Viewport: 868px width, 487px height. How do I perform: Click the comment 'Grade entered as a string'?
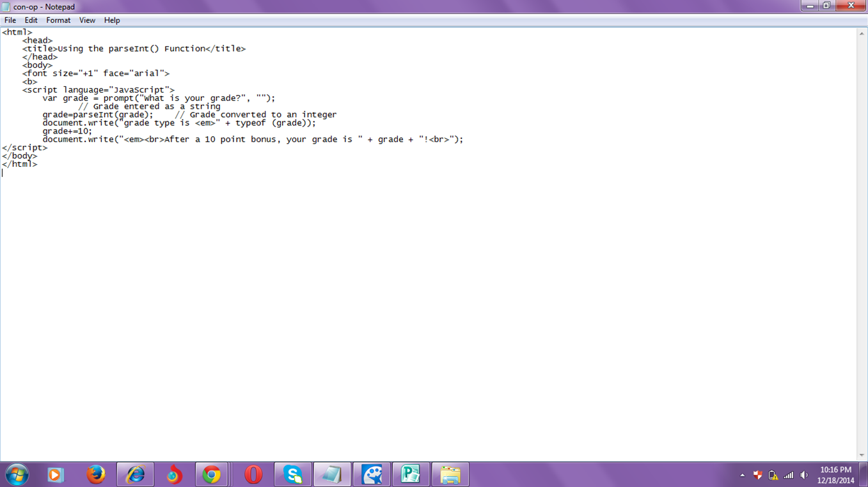(x=150, y=107)
